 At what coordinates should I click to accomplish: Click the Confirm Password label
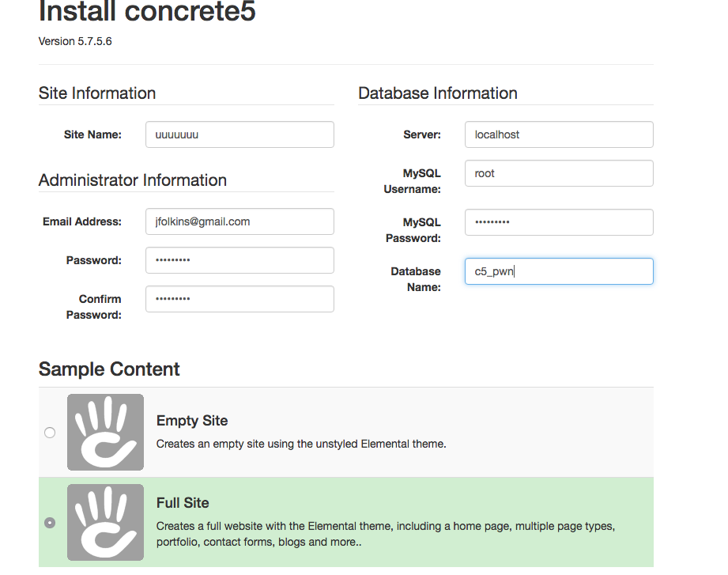click(94, 307)
